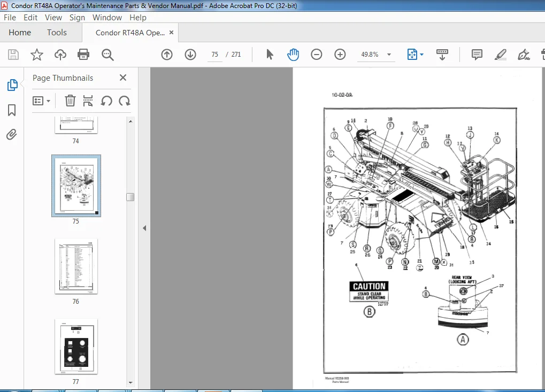The height and width of the screenshot is (392, 545).
Task: Click thumbnail scrollbar up arrow
Action: click(x=131, y=121)
